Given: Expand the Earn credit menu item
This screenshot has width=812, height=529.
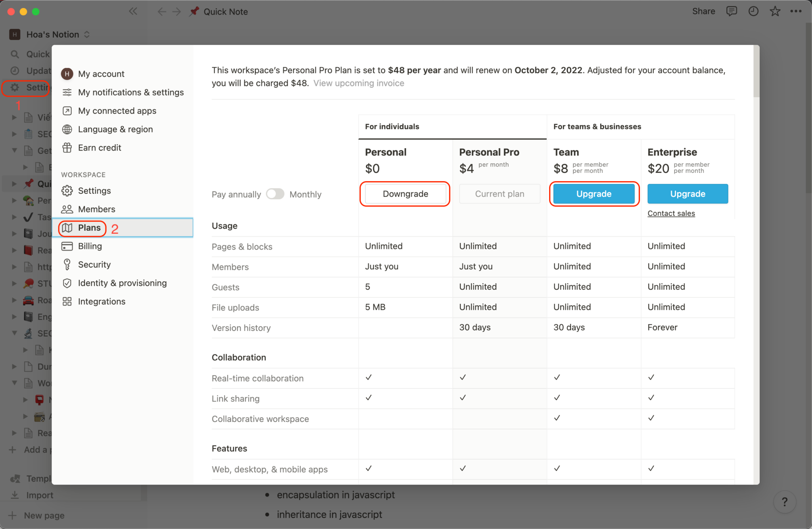Looking at the screenshot, I should point(100,147).
